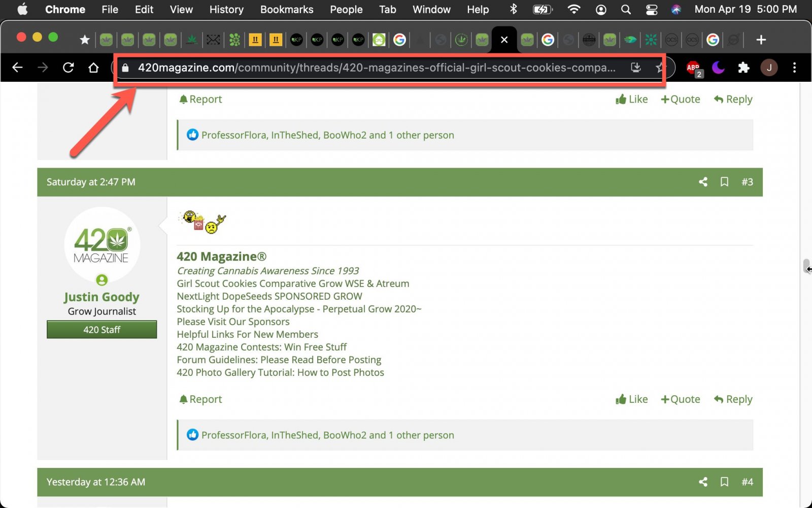Like the post above #3

[x=632, y=100]
